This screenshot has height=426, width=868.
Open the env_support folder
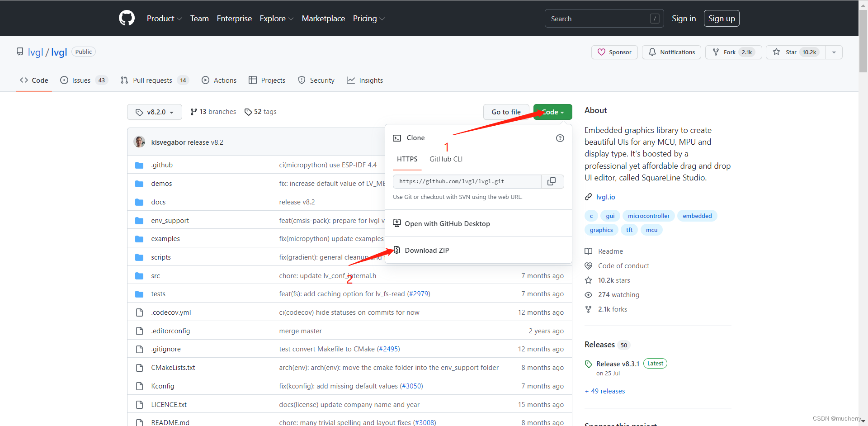click(170, 221)
